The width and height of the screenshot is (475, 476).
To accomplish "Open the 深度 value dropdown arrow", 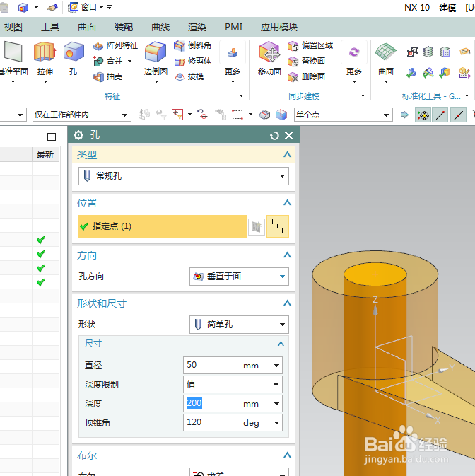I will click(x=276, y=404).
